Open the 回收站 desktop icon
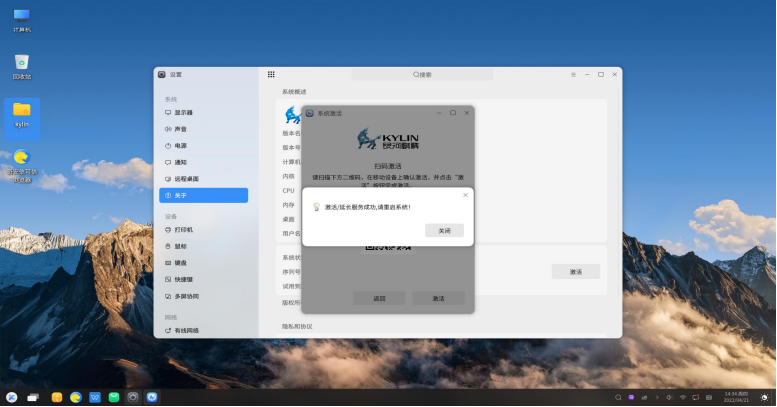 tap(22, 67)
